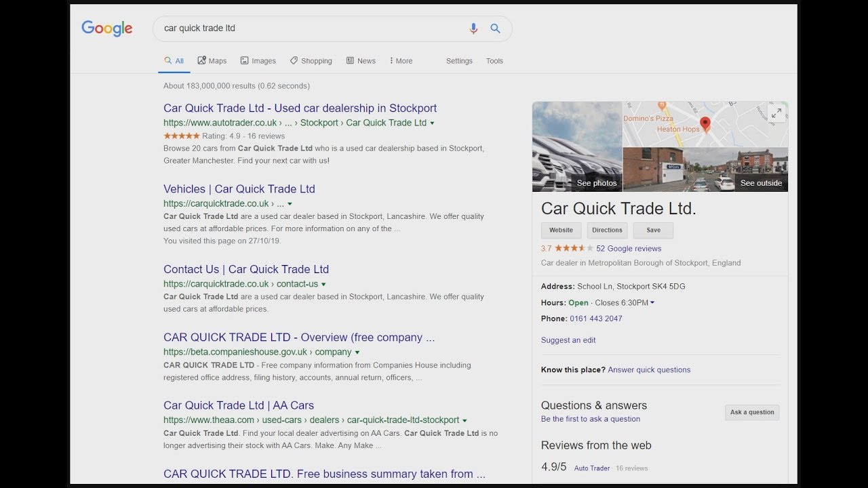Open the Shopping tab

(x=311, y=60)
